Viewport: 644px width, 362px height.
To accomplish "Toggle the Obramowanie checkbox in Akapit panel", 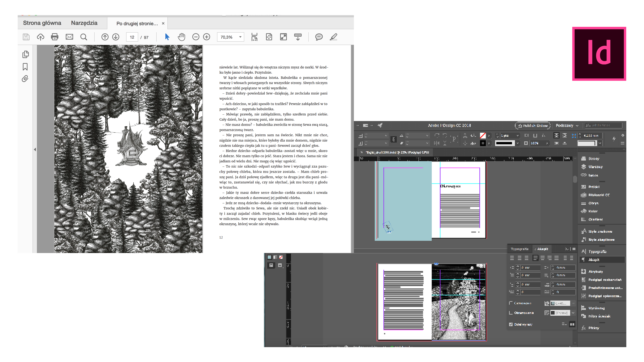I will point(511,313).
